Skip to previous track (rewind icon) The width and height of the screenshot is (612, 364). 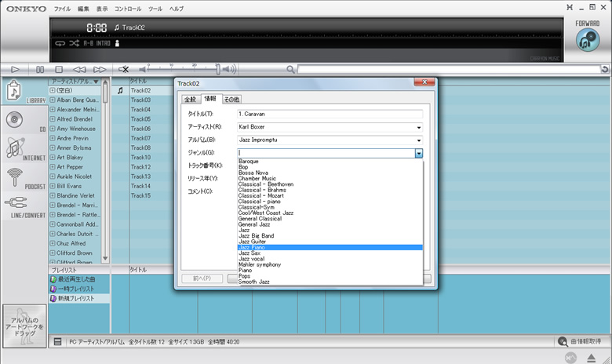(79, 70)
